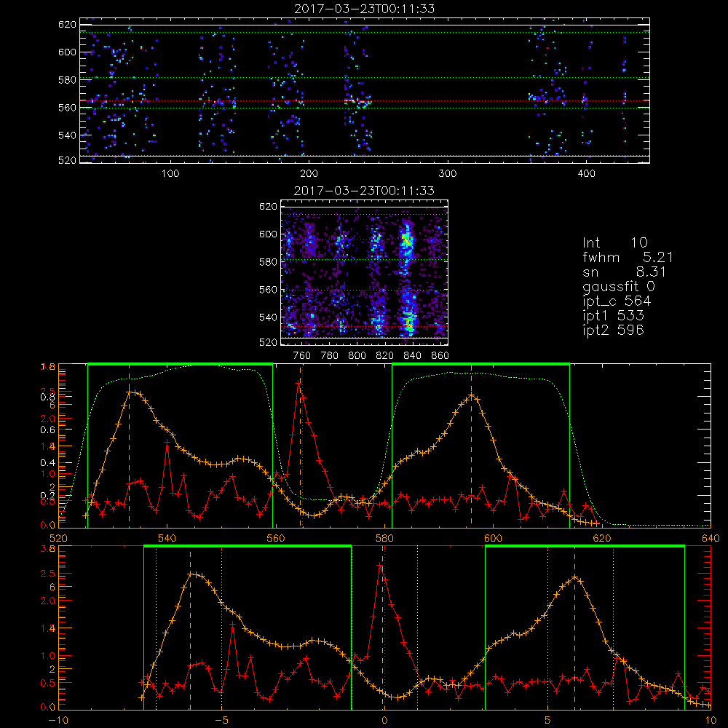Click the timestamp title above the wide top image

(365, 9)
